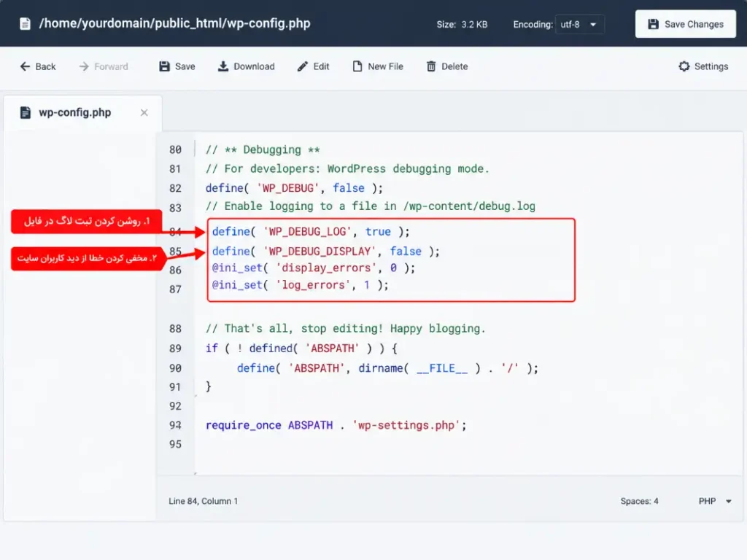This screenshot has height=560, width=747.
Task: Click the file icon on wp-config.php tab
Action: click(x=26, y=112)
